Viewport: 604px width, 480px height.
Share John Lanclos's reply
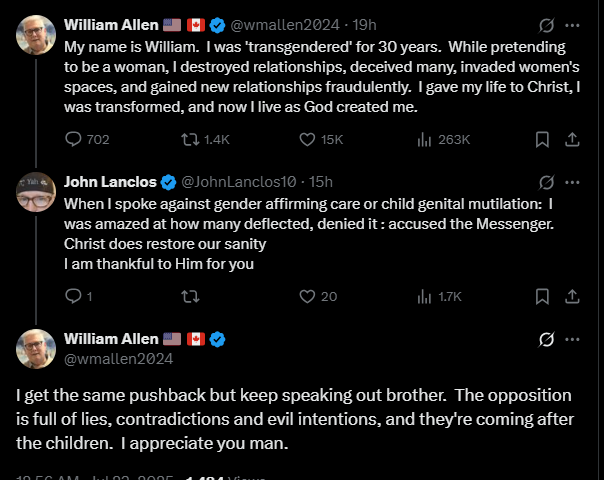573,296
